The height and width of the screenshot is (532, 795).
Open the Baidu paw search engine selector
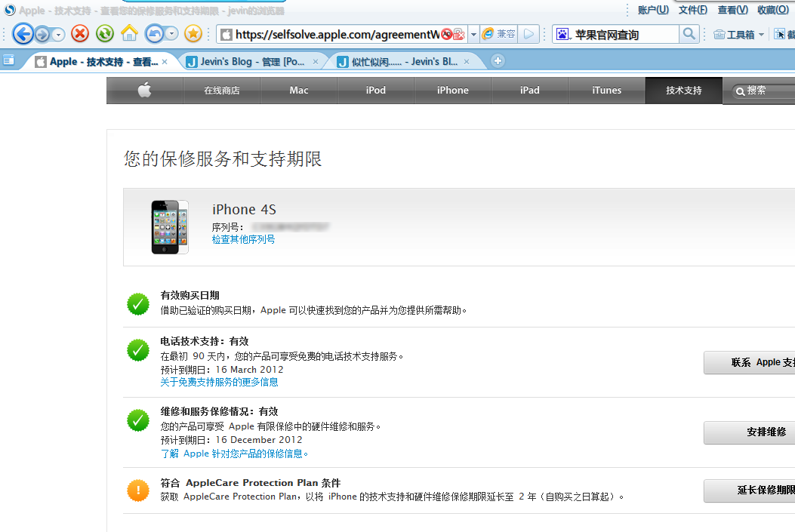(x=563, y=35)
